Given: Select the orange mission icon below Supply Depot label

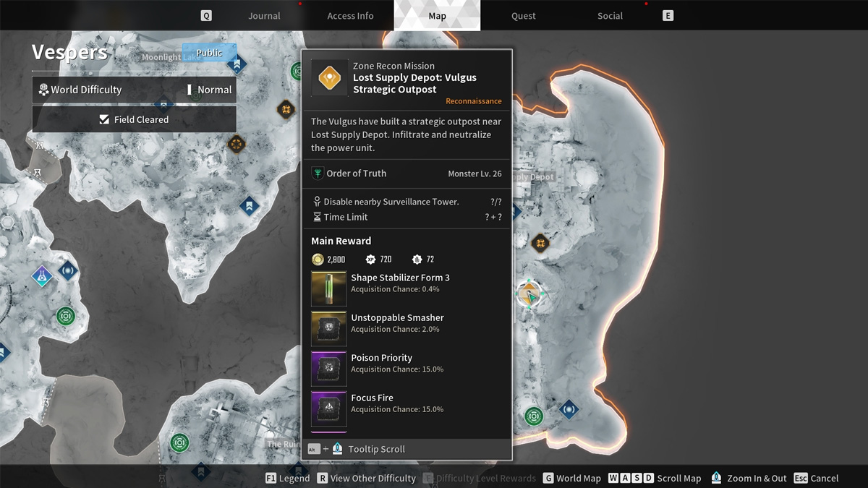Looking at the screenshot, I should (x=540, y=243).
